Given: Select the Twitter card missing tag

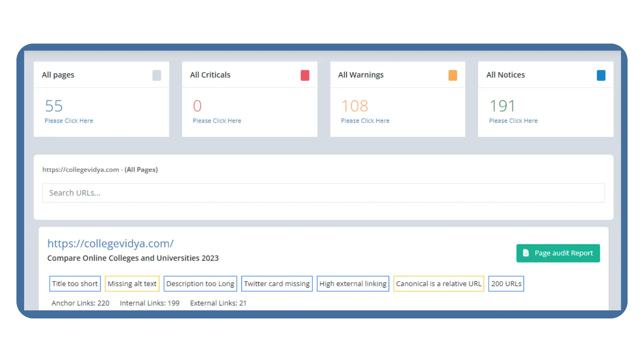Looking at the screenshot, I should pyautogui.click(x=277, y=284).
